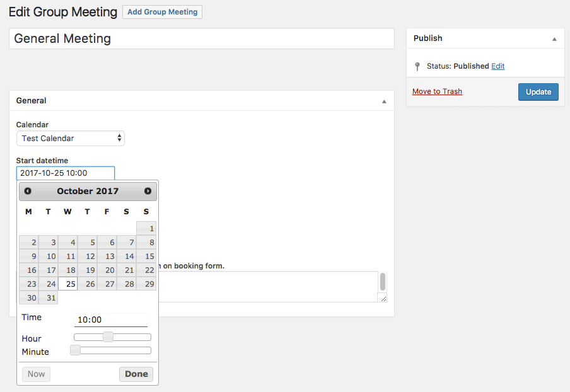Collapse the General panel with arrow

coord(384,101)
